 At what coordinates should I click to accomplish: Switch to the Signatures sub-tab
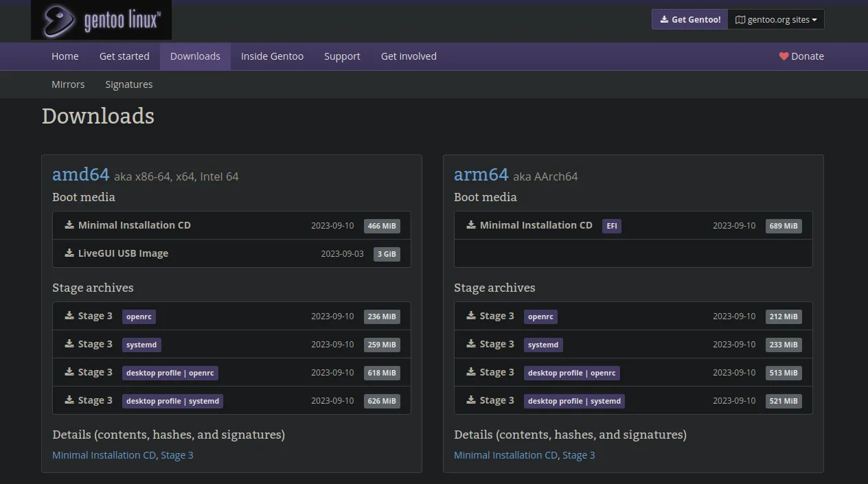[129, 84]
